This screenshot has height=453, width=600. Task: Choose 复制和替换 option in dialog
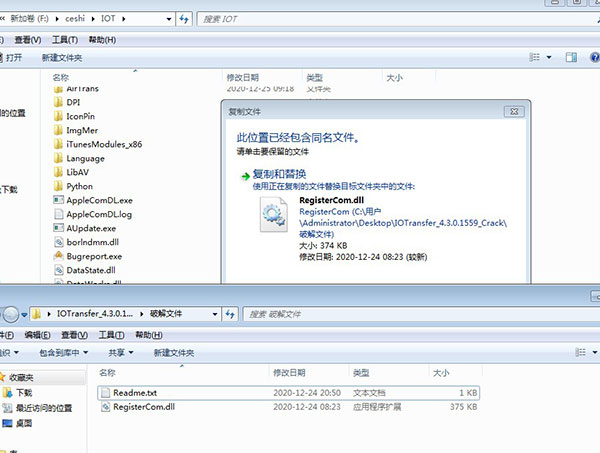click(x=279, y=174)
